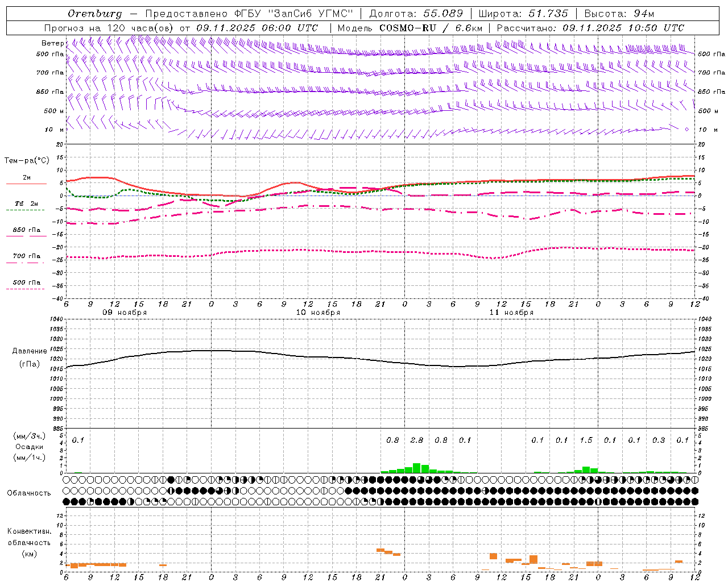
Task: Click the "500 м" wind level label on left
Action: coord(54,111)
